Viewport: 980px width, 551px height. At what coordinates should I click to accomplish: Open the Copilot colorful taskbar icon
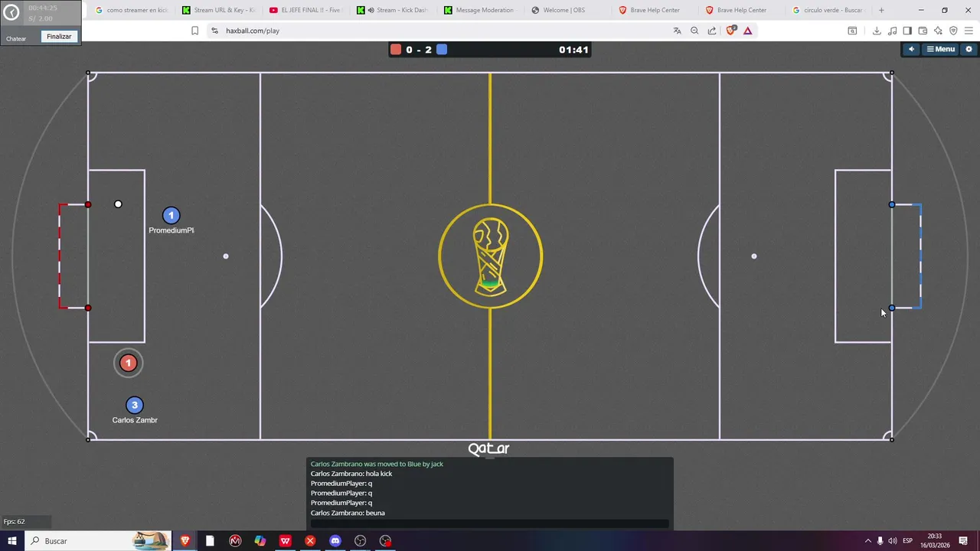tap(260, 541)
